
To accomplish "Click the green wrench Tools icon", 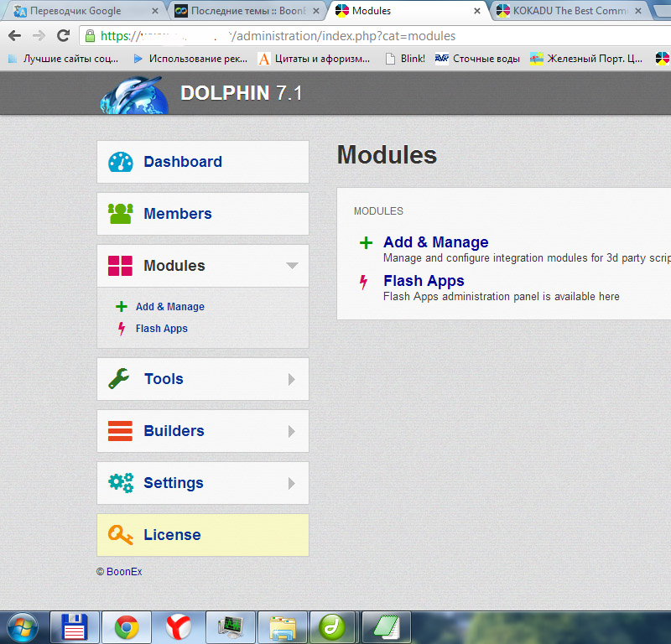I will pos(120,379).
